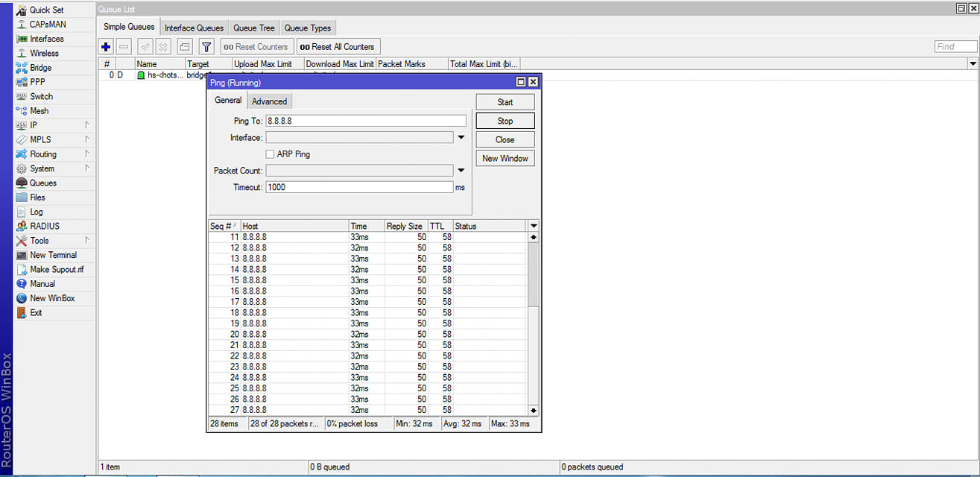Expand the IP submenu

87,125
